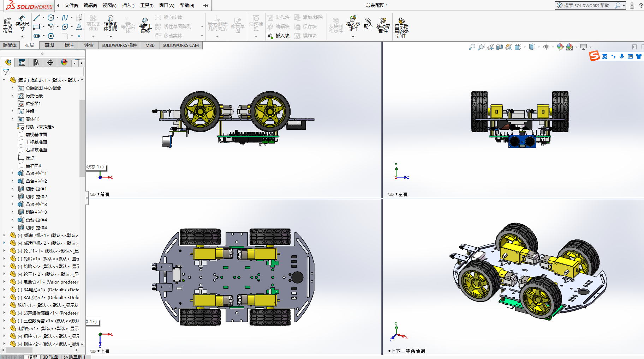
Task: Open the DimXpertManager crosshair tab
Action: 50,62
